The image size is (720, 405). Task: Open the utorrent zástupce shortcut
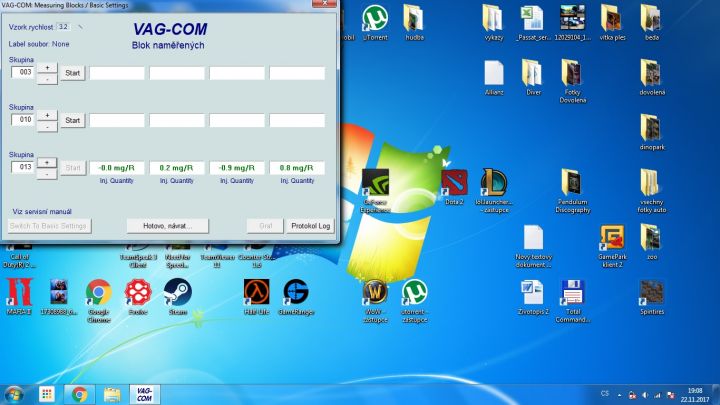coord(414,301)
